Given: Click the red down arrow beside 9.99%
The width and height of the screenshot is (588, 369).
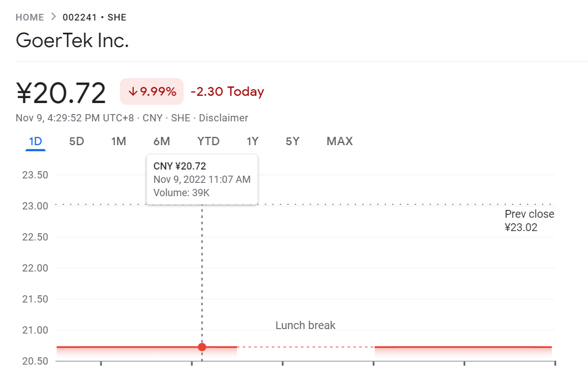Looking at the screenshot, I should (133, 91).
